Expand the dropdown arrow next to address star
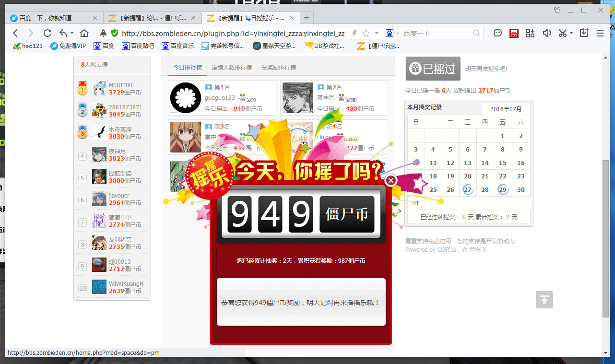This screenshot has height=364, width=615. pos(377,33)
